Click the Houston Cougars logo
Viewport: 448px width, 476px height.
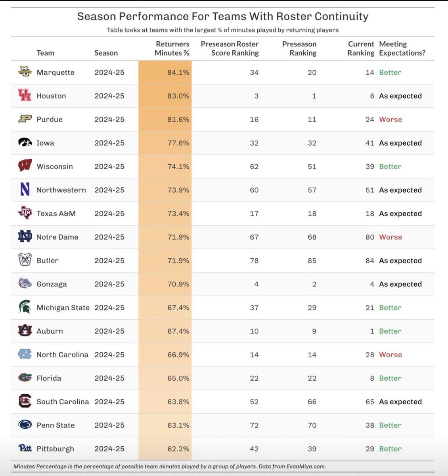click(x=25, y=95)
